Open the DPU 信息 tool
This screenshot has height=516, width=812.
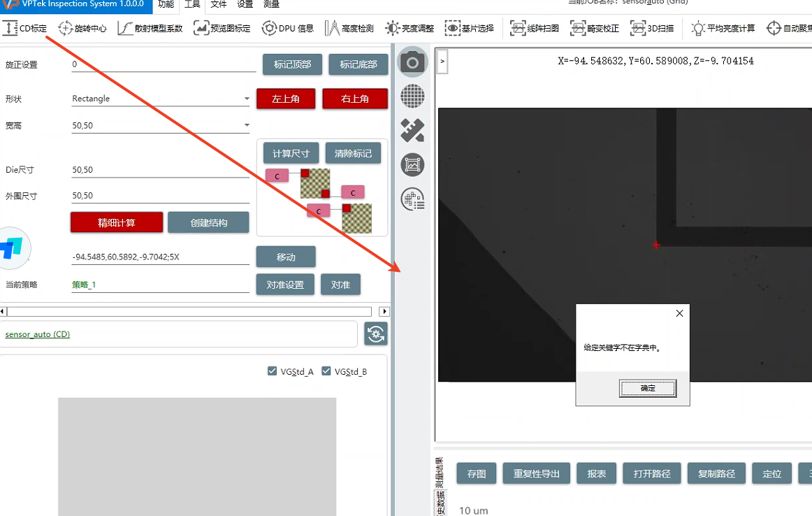[x=288, y=29]
